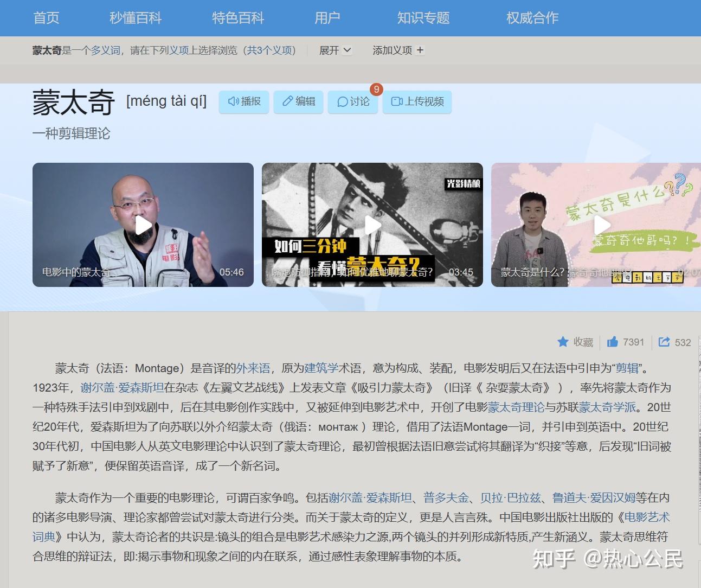
Task: Open the 贝拉·巴拉兹 link
Action: [511, 498]
